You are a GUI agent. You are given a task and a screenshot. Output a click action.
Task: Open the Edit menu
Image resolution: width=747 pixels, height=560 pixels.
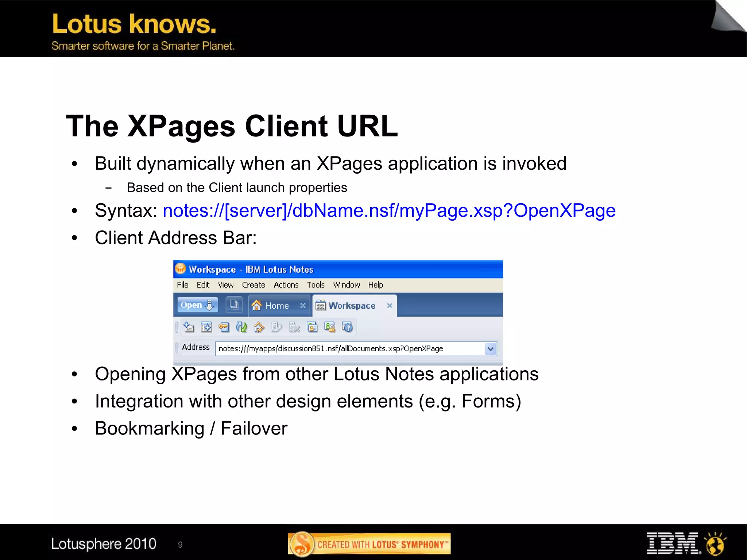[x=203, y=285]
